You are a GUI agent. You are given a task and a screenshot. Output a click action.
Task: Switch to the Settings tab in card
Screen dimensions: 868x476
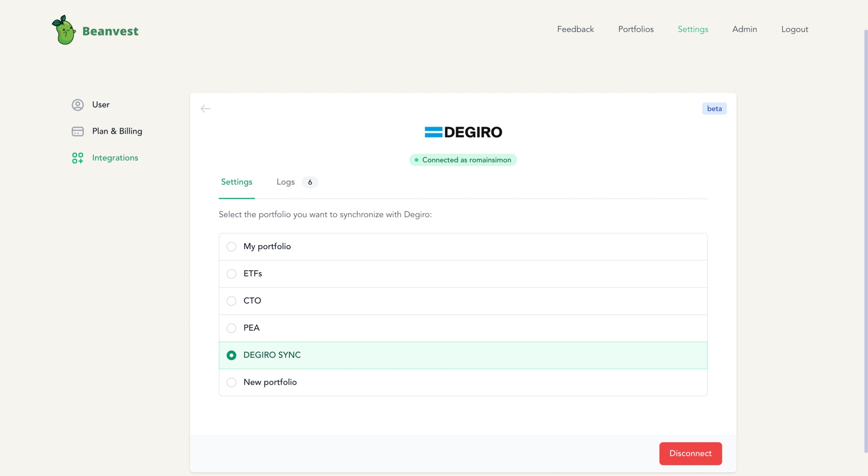click(x=236, y=182)
